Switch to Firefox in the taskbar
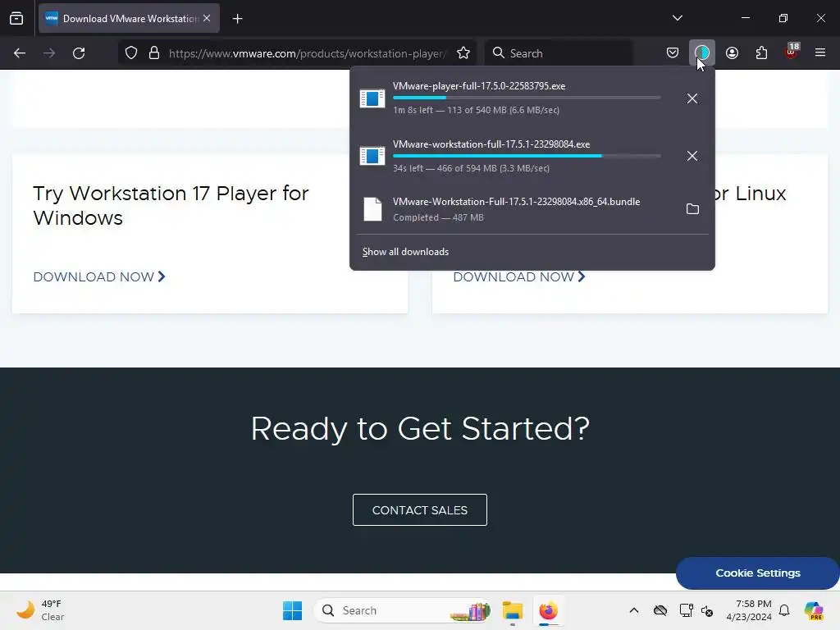 (548, 610)
